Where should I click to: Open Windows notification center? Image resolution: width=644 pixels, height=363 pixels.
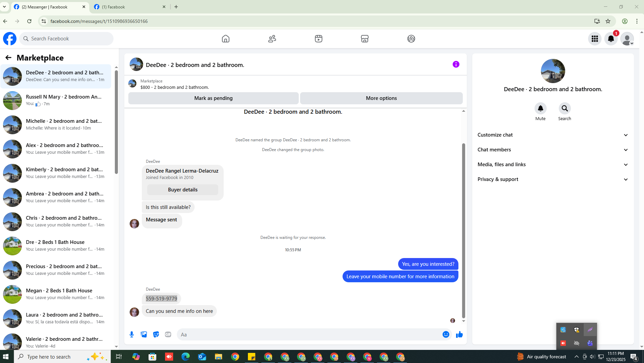[634, 357]
